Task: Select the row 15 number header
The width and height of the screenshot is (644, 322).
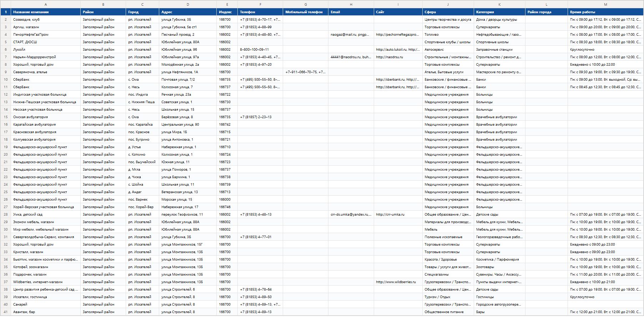Action: (6, 117)
